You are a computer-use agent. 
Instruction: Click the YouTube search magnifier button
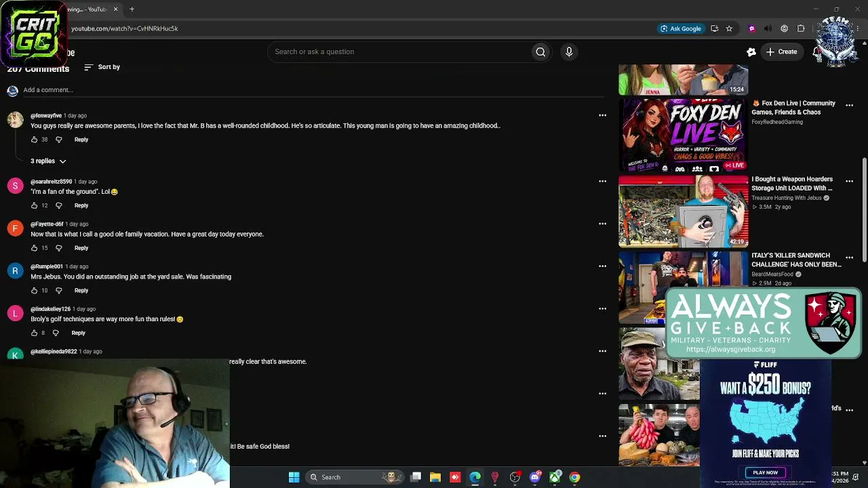coord(540,52)
